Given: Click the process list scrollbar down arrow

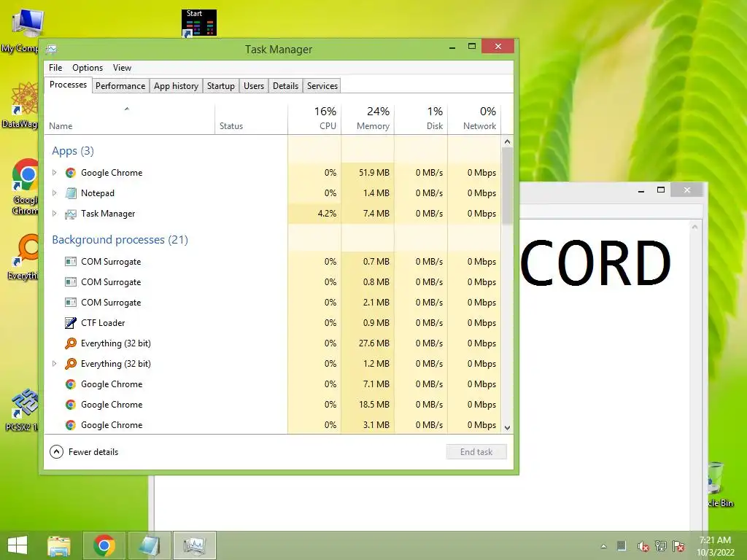Looking at the screenshot, I should pyautogui.click(x=508, y=427).
